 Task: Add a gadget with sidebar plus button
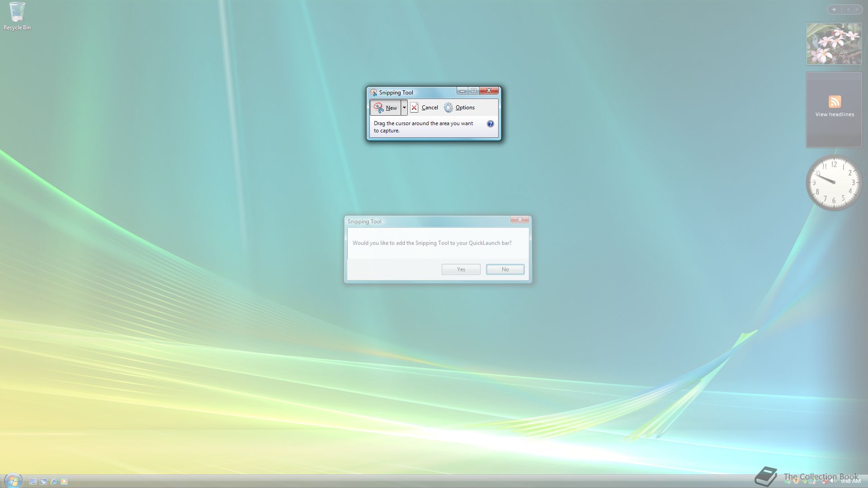point(834,9)
